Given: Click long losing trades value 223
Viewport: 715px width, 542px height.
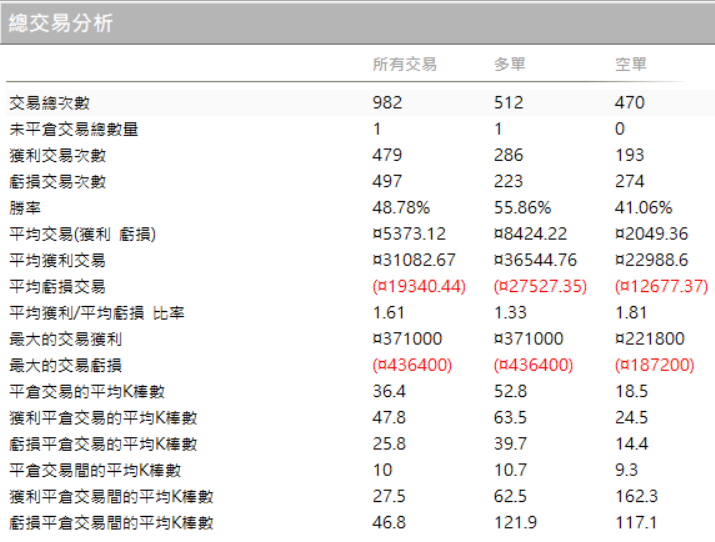Looking at the screenshot, I should [x=508, y=181].
